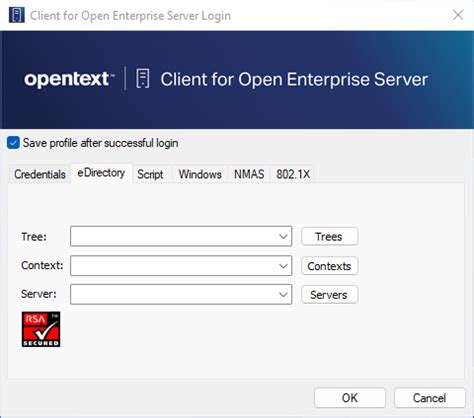Screen dimensions: 474x418
Task: Uncheck Save profile after successful login
Action: (x=13, y=143)
